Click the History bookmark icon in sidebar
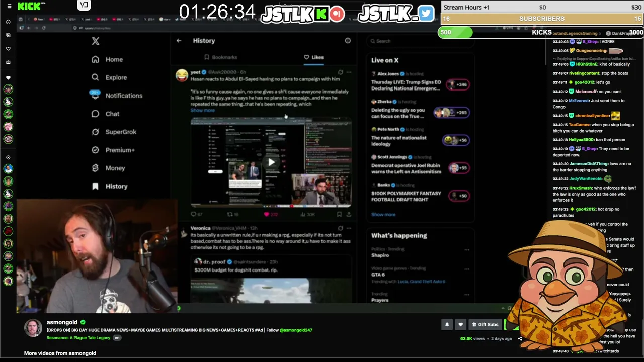 pos(95,186)
